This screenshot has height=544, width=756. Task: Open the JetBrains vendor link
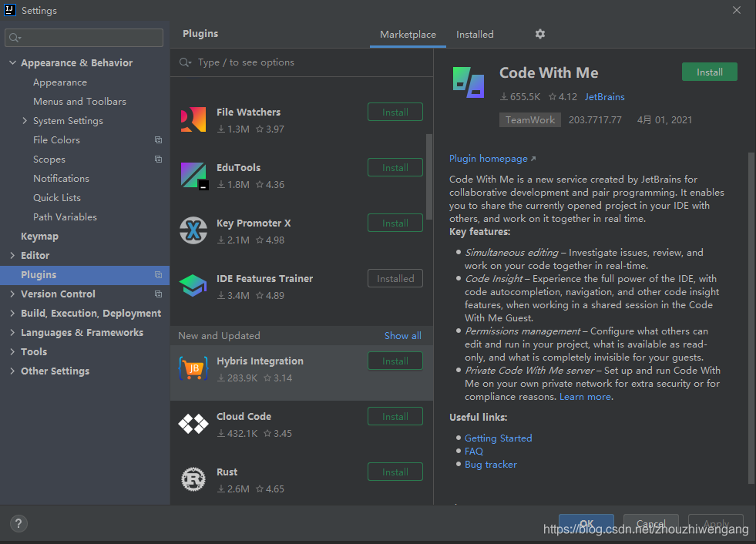[x=605, y=97]
